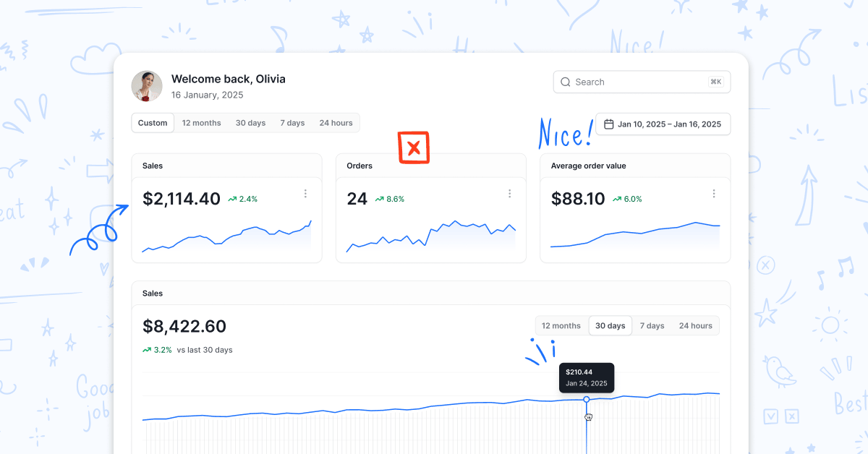
Task: Click the $2,114.40 sales value
Action: click(182, 199)
